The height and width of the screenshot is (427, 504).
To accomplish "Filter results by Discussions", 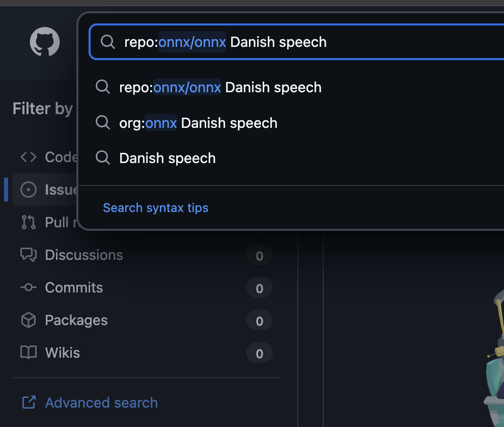I will [x=84, y=255].
